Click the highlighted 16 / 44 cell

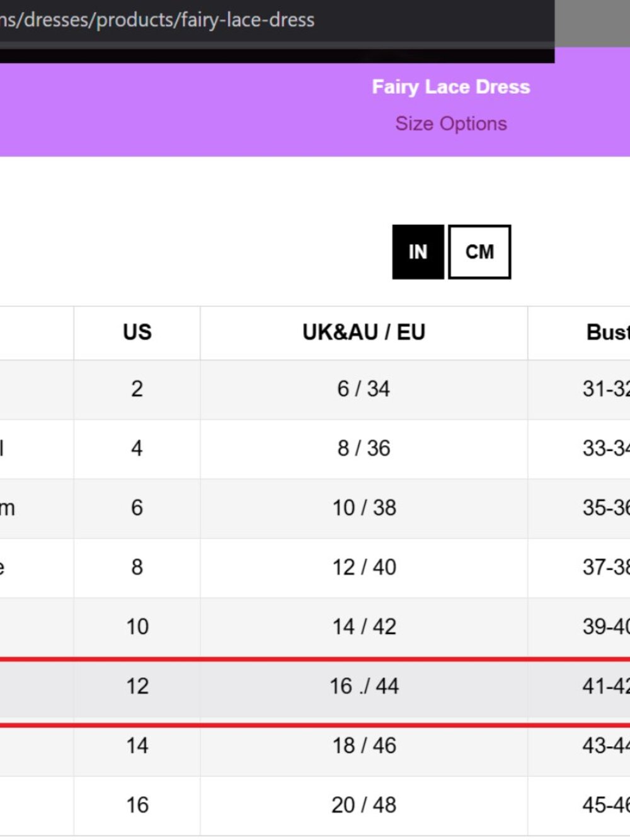(364, 686)
